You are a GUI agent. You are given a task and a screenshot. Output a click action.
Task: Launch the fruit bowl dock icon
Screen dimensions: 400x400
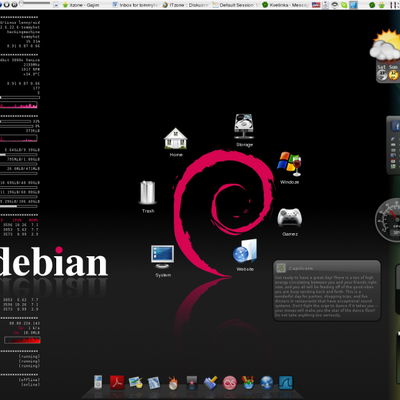tap(248, 382)
